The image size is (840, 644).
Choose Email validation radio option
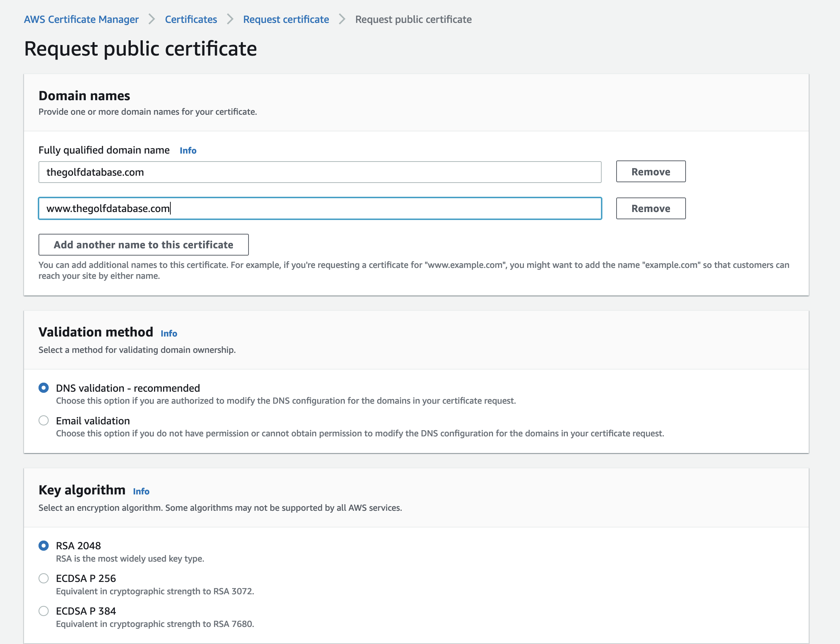coord(44,420)
